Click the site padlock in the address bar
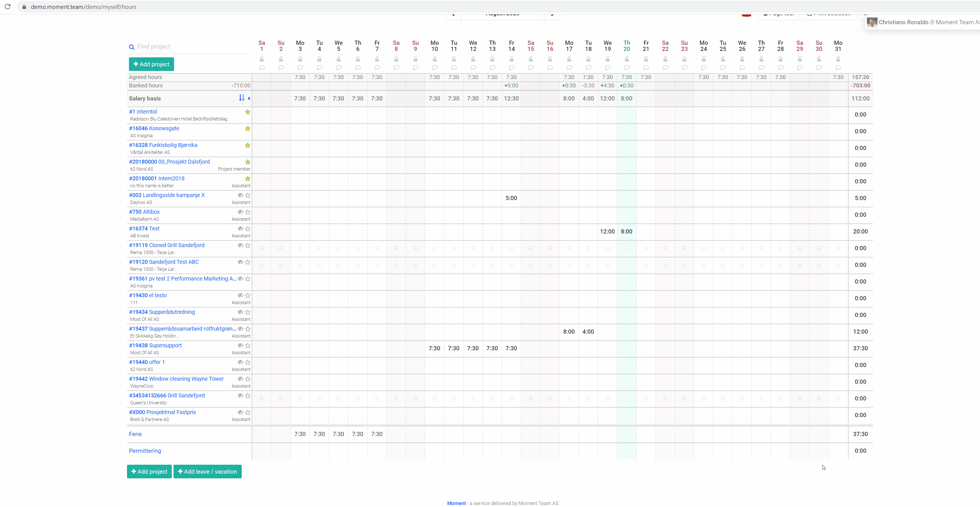 coord(24,7)
